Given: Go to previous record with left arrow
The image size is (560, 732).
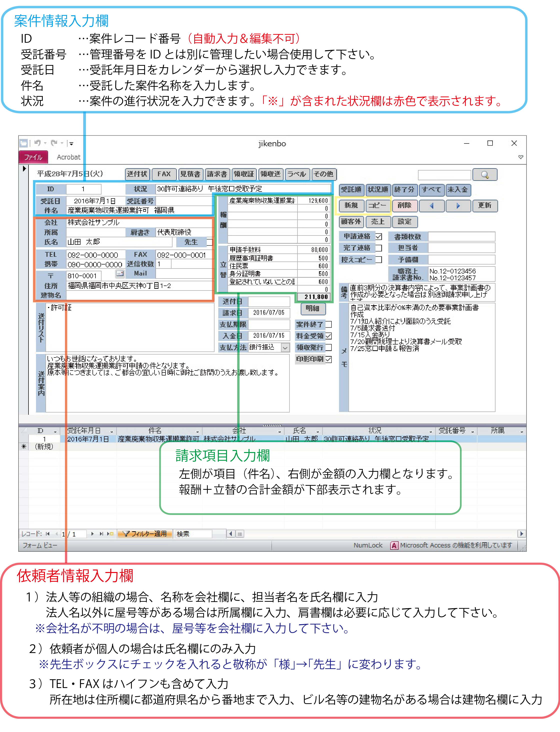Looking at the screenshot, I should click(432, 206).
